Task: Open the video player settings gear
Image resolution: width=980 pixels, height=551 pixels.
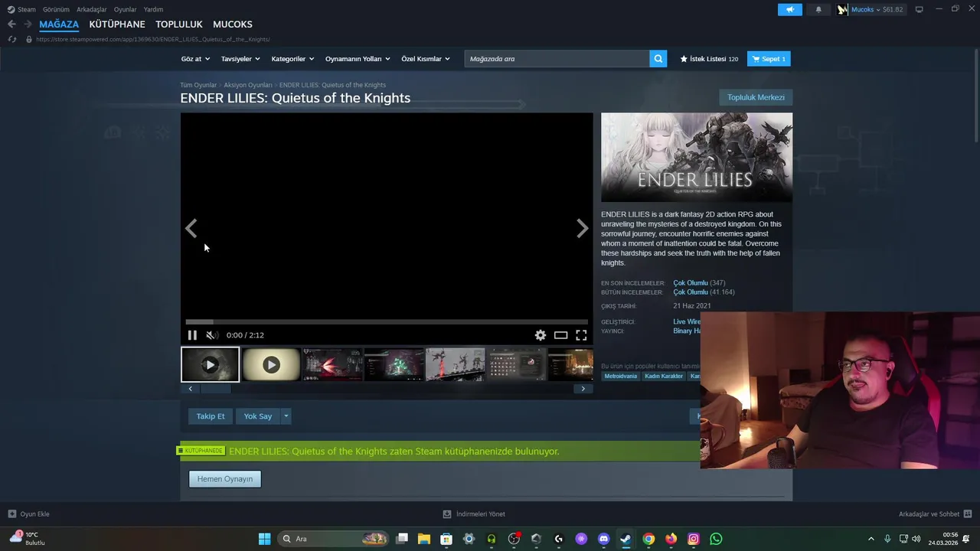Action: point(541,335)
